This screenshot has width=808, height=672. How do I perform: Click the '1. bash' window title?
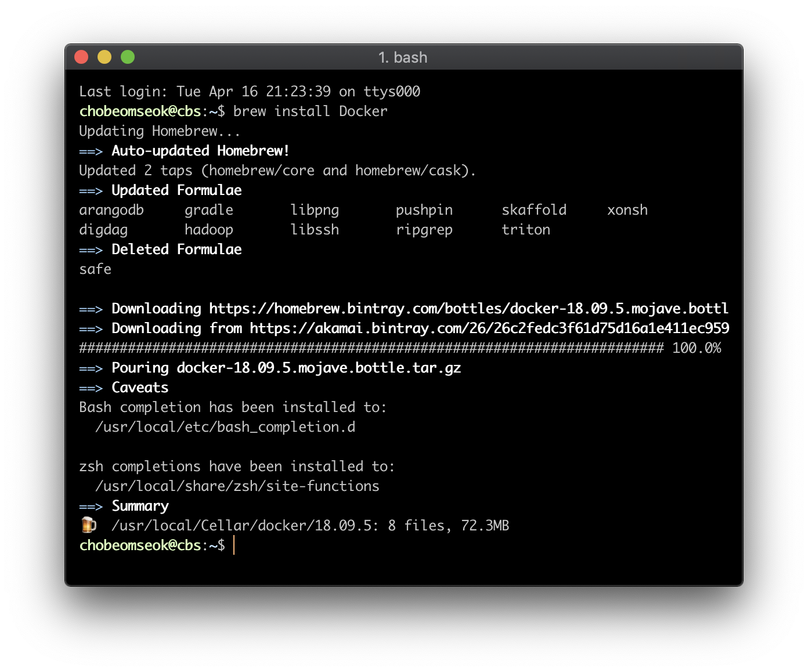click(403, 57)
